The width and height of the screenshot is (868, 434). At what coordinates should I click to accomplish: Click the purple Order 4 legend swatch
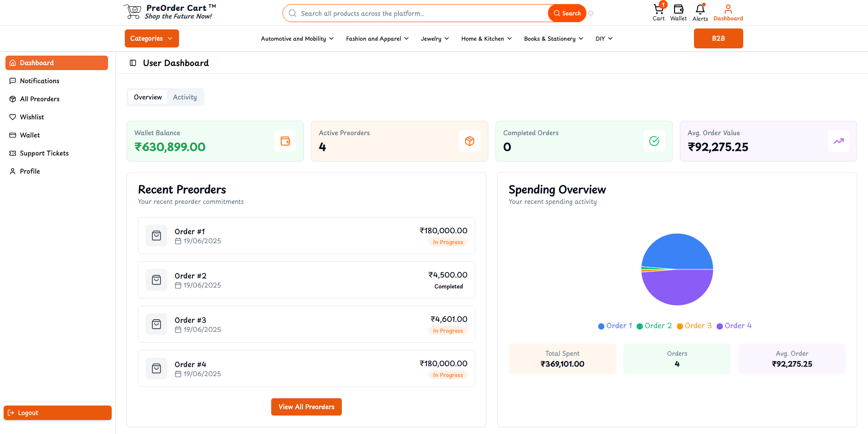coord(720,326)
